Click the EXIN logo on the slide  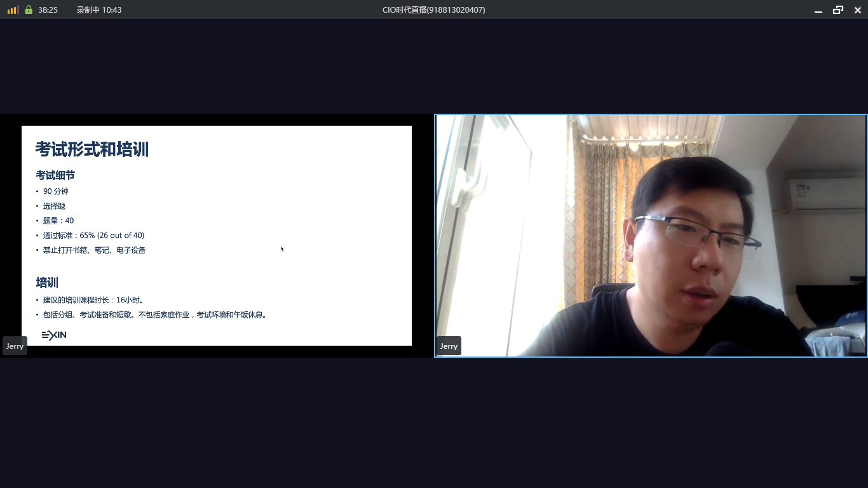point(54,335)
